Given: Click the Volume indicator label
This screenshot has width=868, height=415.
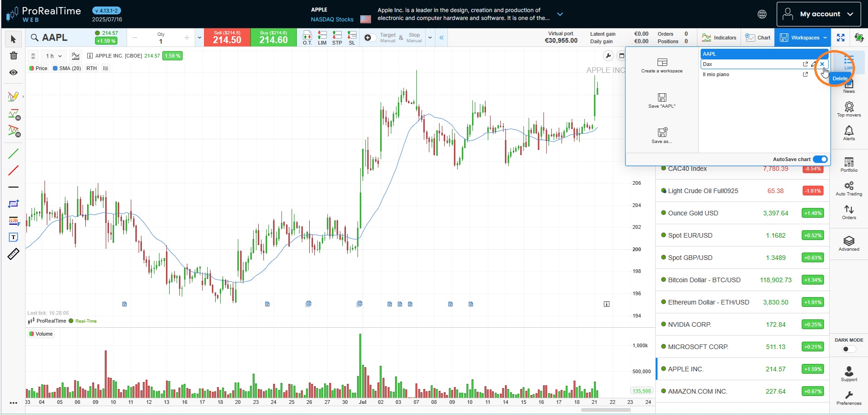Looking at the screenshot, I should tap(41, 334).
